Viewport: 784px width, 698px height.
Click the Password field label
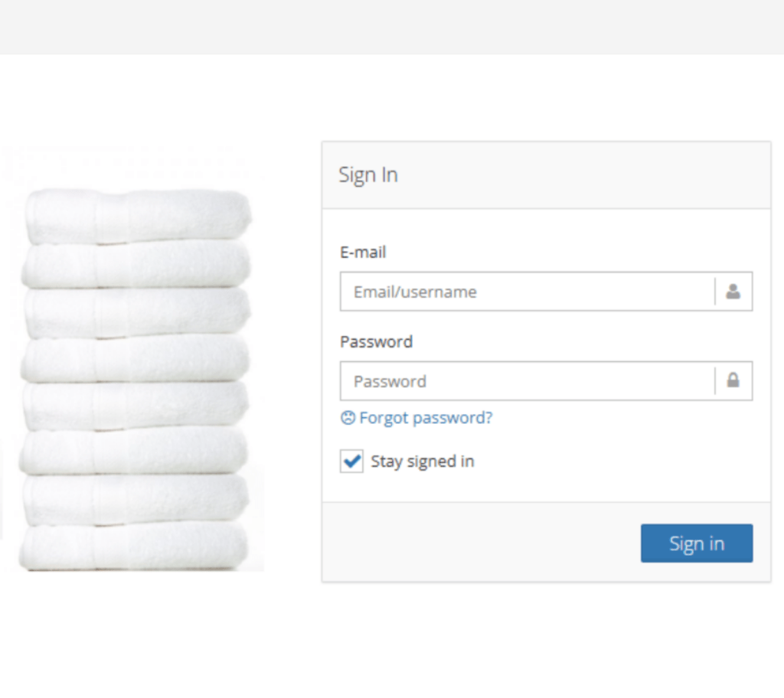(x=376, y=341)
